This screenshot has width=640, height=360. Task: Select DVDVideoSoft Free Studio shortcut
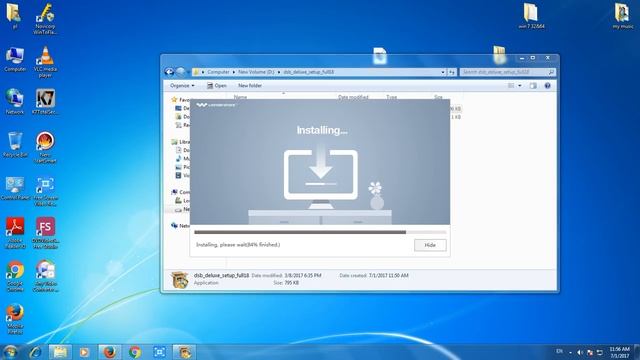click(45, 233)
